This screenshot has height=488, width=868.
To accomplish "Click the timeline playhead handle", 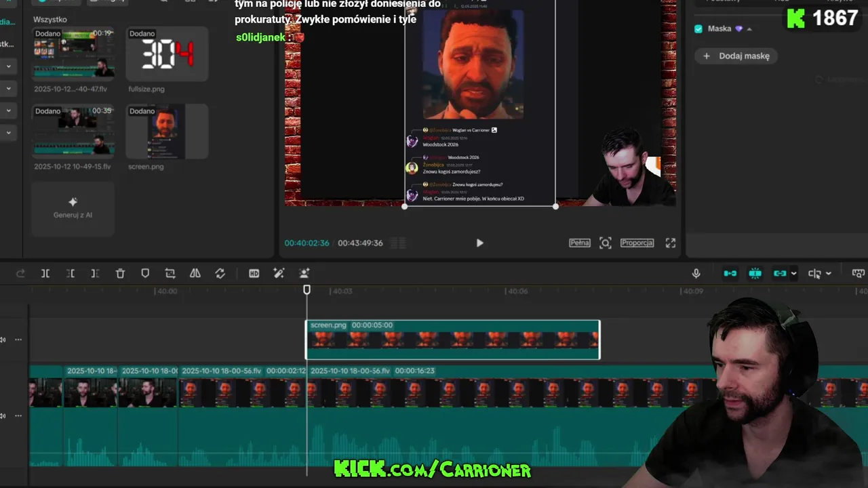I will click(x=307, y=289).
